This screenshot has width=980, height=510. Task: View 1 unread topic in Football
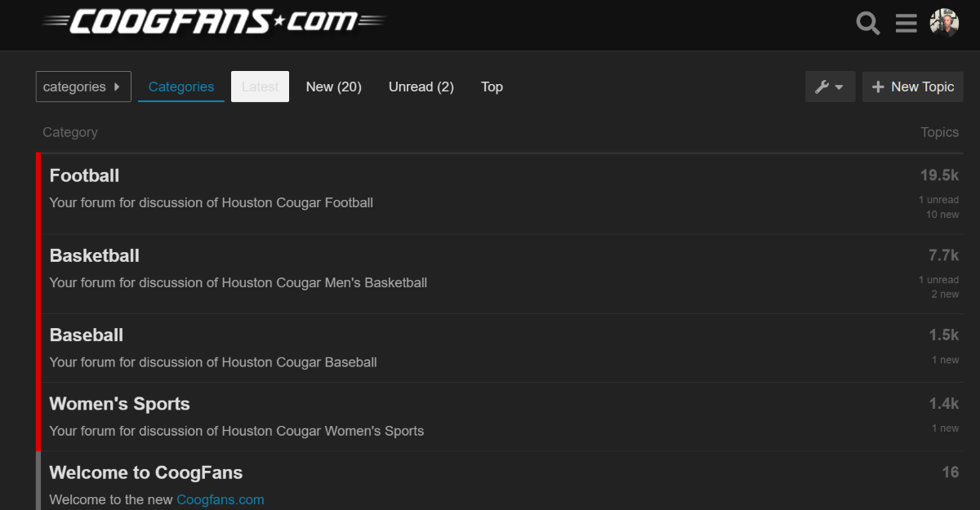click(938, 200)
